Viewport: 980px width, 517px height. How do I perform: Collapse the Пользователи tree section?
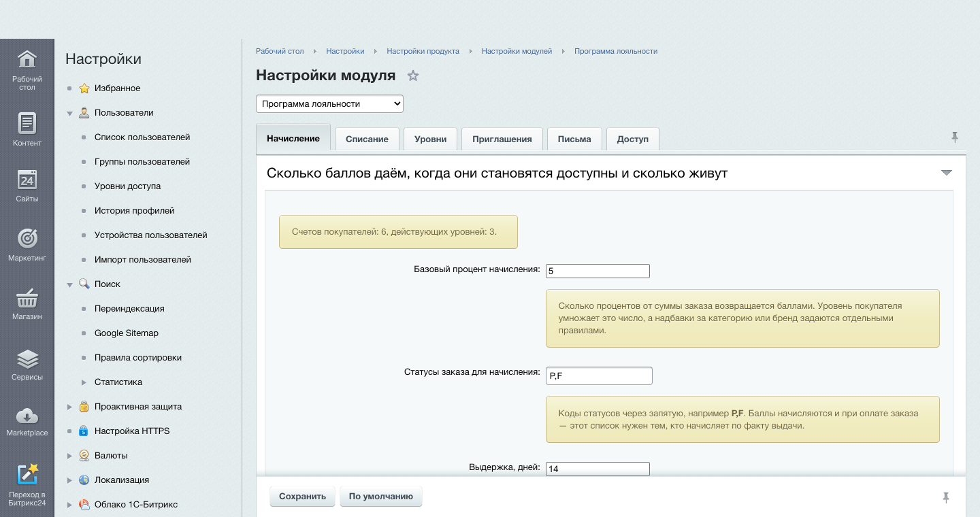click(69, 113)
